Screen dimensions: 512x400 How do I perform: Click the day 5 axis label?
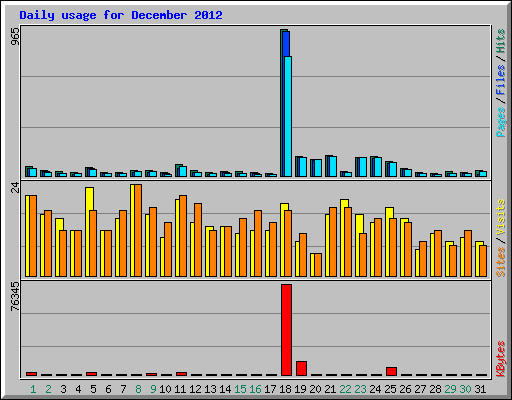pos(93,389)
